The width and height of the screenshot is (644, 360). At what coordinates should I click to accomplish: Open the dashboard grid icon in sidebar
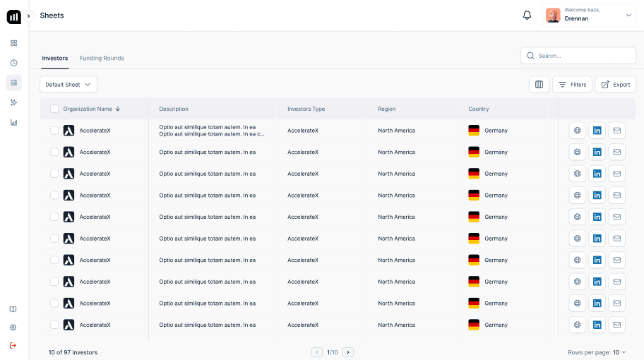[13, 43]
